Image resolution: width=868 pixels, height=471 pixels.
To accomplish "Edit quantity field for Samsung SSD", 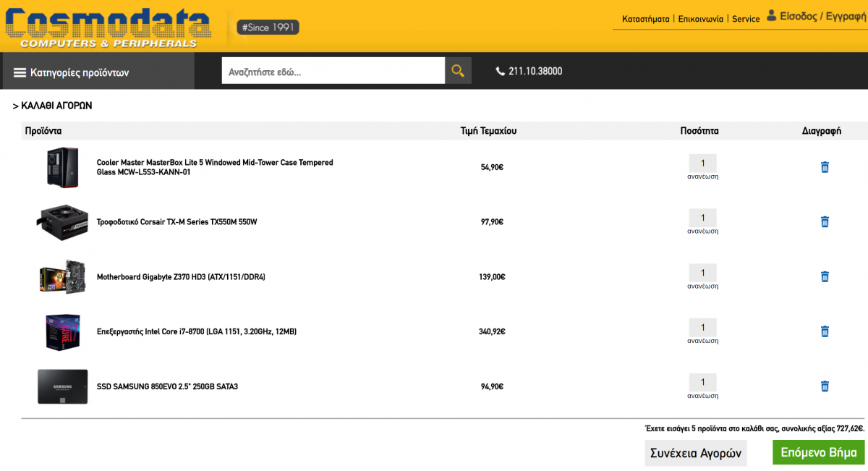I will point(702,382).
